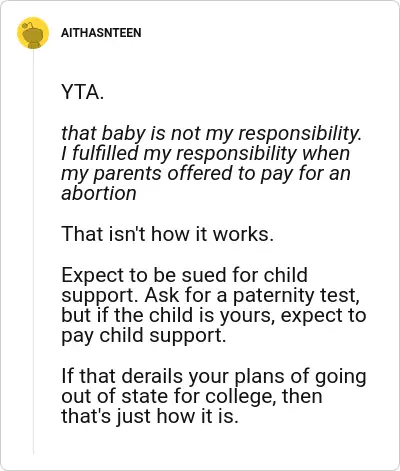Click the italic line 'I fulfilled my responsibility when'
The height and width of the screenshot is (471, 400).
coord(206,153)
